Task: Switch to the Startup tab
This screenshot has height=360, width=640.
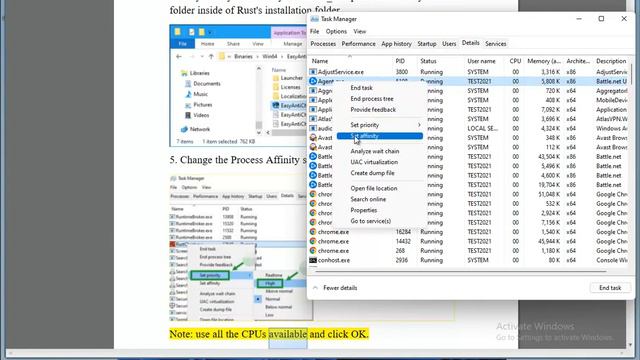Action: pyautogui.click(x=427, y=44)
